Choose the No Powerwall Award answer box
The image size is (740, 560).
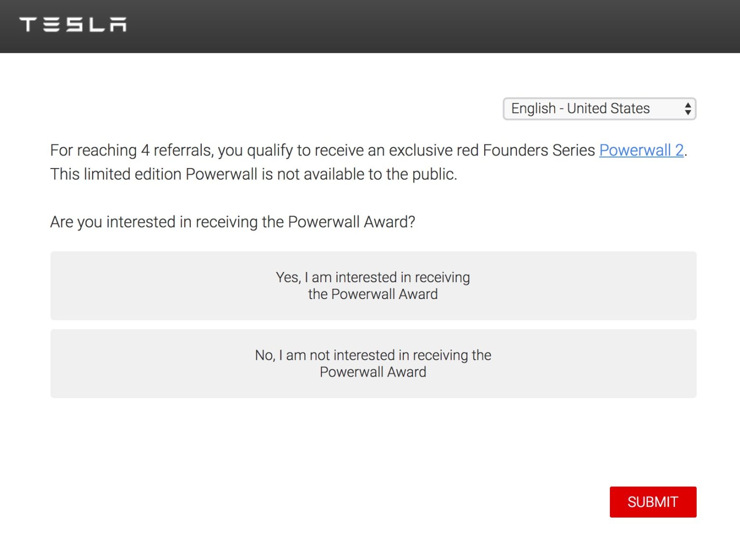[x=373, y=364]
